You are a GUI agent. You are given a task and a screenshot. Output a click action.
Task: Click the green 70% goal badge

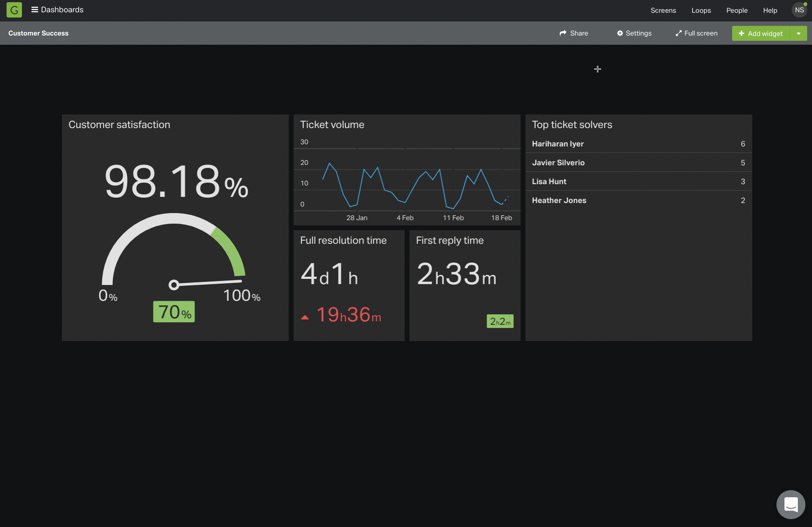(x=174, y=312)
